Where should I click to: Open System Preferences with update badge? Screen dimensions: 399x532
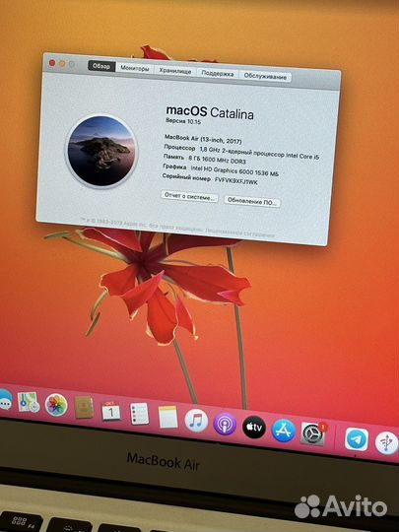coord(313,433)
